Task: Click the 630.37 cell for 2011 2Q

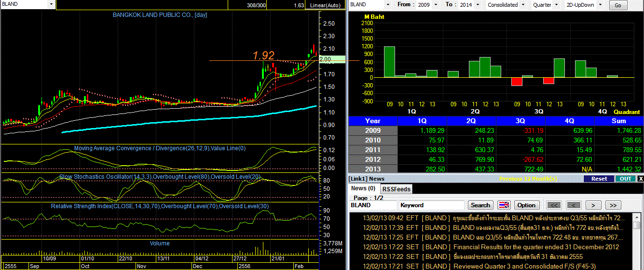Action: click(471, 150)
